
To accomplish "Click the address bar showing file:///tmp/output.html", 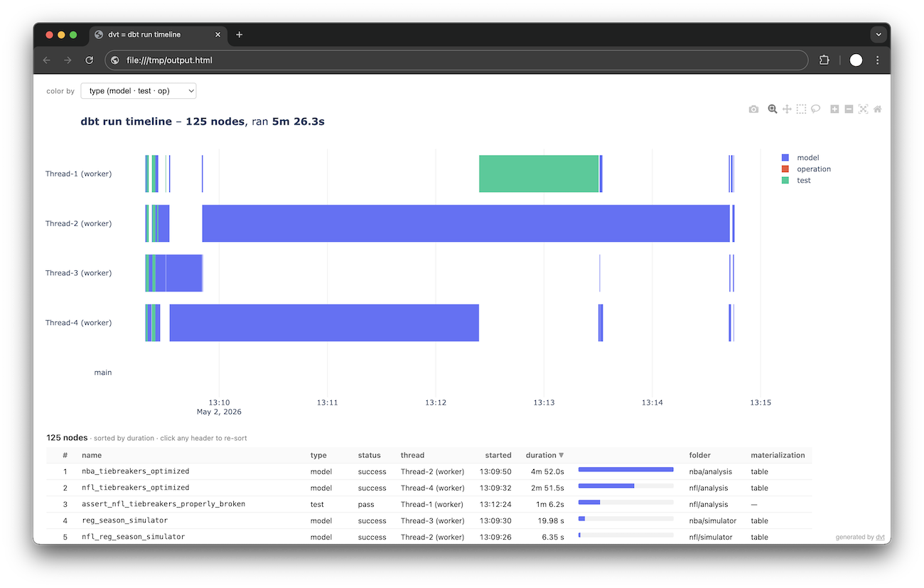I will click(x=455, y=60).
